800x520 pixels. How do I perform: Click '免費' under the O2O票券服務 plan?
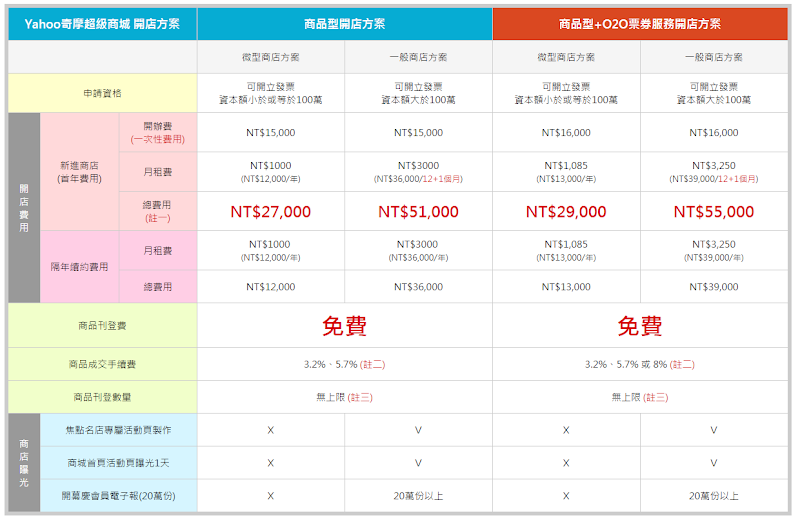[x=640, y=326]
